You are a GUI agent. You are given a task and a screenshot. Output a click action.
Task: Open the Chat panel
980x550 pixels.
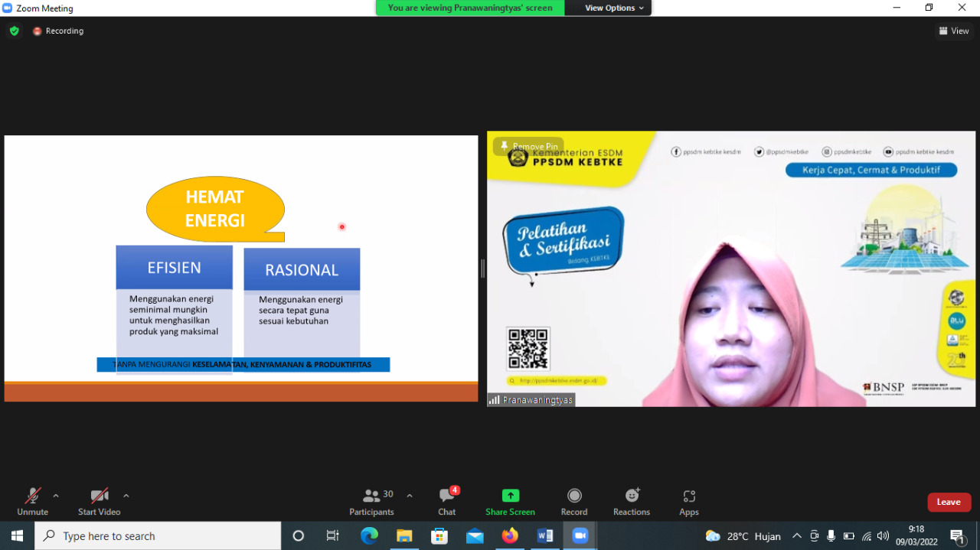click(447, 501)
